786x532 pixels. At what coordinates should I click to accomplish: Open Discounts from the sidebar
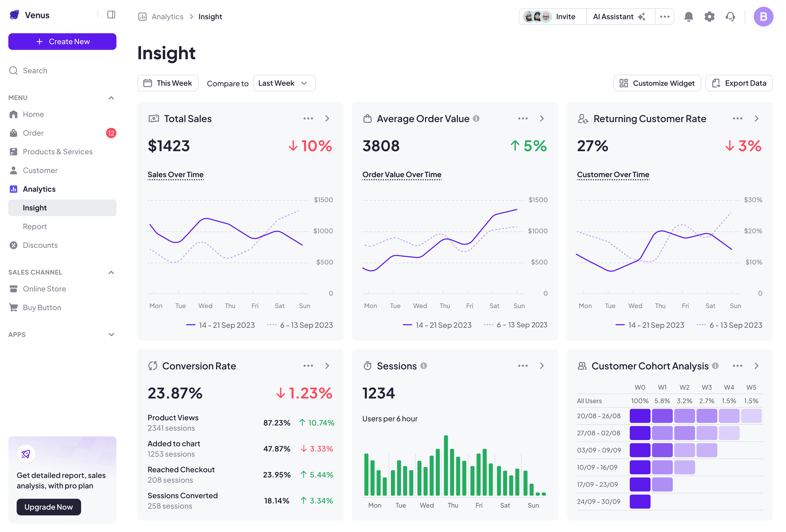tap(40, 245)
